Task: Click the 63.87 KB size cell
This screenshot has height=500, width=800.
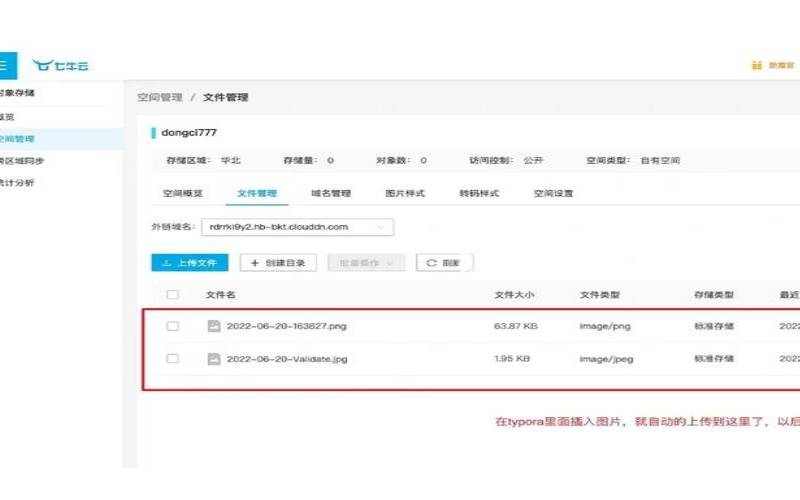Action: pyautogui.click(x=516, y=326)
